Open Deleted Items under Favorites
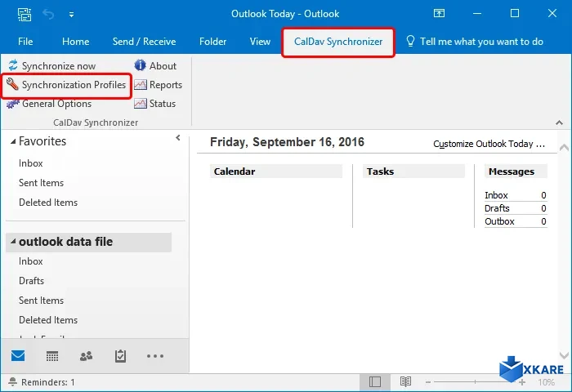The height and width of the screenshot is (392, 572). point(48,203)
